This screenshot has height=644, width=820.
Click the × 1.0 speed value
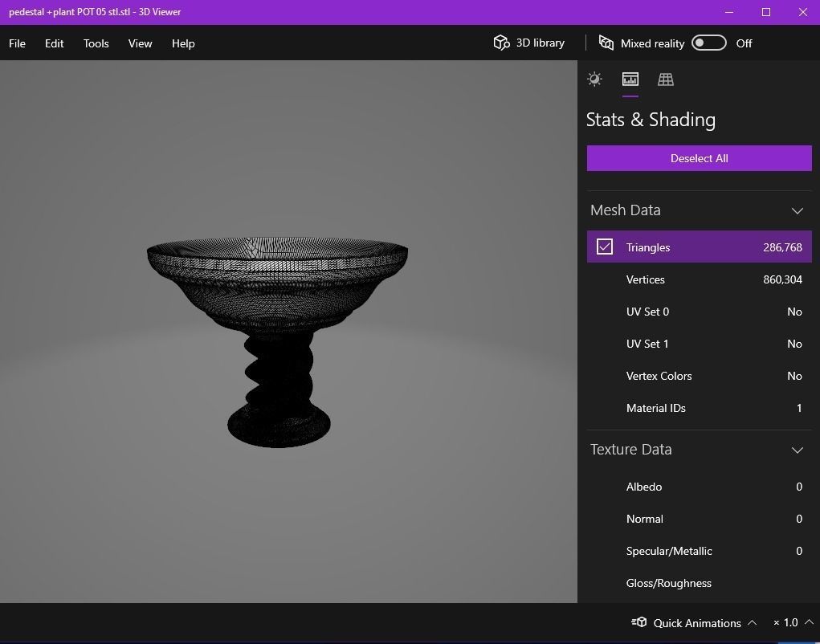coord(785,622)
